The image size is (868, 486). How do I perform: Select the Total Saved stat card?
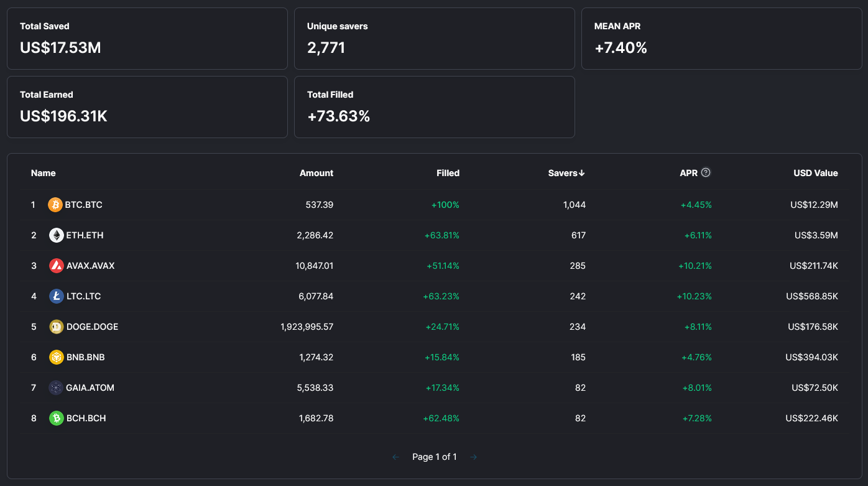[x=147, y=39]
